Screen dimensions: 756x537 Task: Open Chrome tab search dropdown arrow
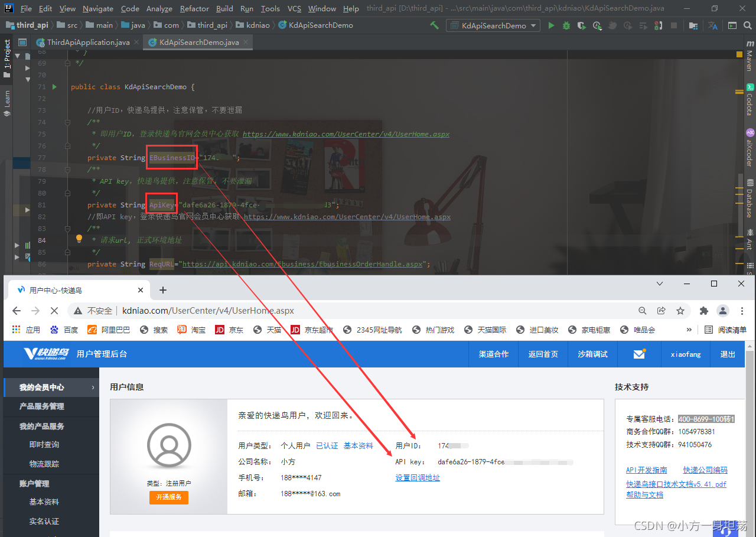(660, 284)
